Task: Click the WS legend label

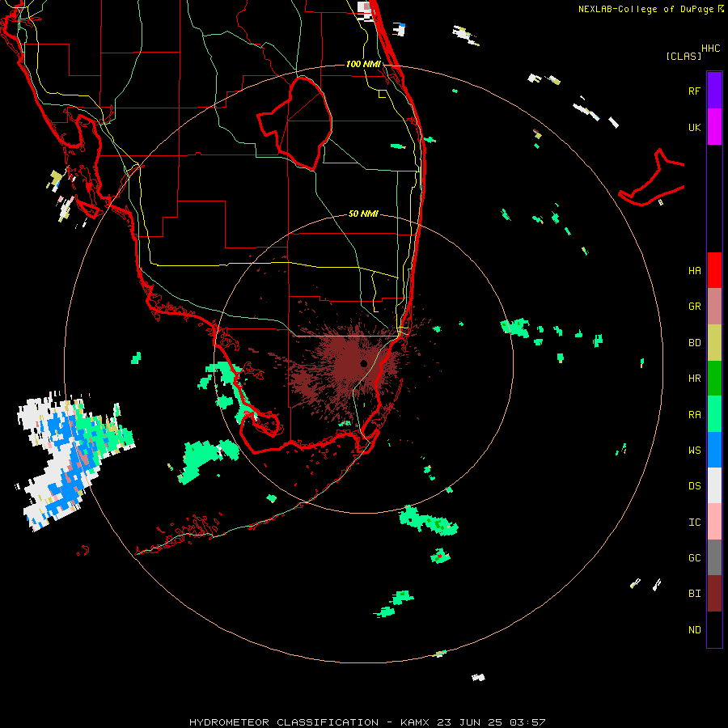Action: [694, 451]
